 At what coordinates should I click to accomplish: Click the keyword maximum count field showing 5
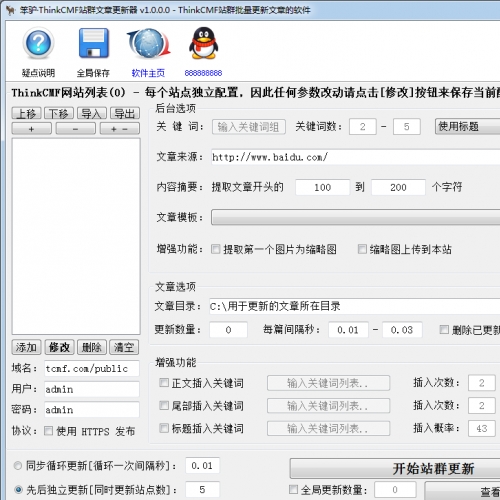tap(407, 127)
